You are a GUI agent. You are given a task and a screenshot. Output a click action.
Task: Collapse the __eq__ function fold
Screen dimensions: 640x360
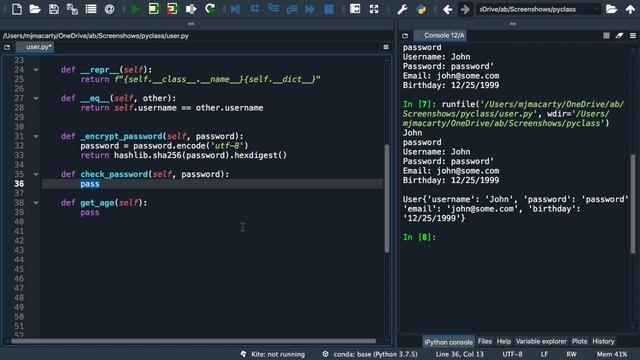(36, 98)
